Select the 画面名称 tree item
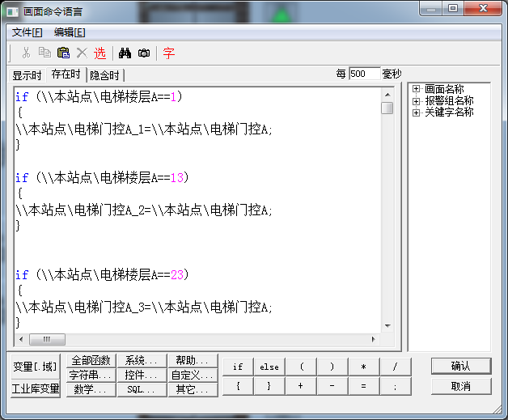The image size is (508, 420). [444, 89]
